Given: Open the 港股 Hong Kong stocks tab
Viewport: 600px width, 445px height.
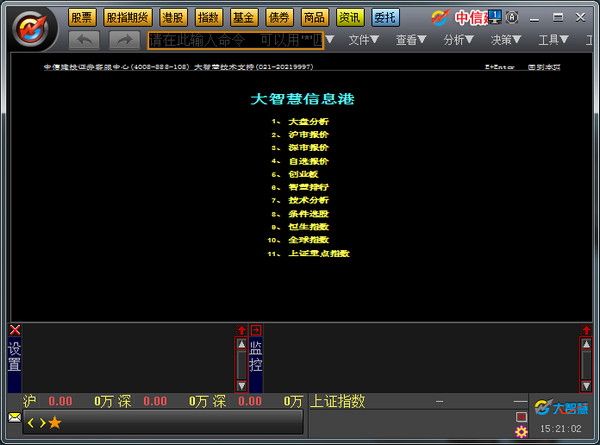Looking at the screenshot, I should click(x=173, y=18).
